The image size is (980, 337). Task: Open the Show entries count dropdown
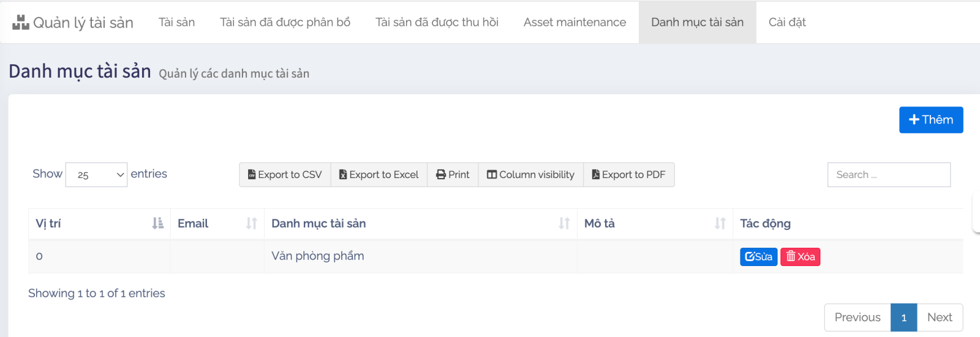pos(96,175)
